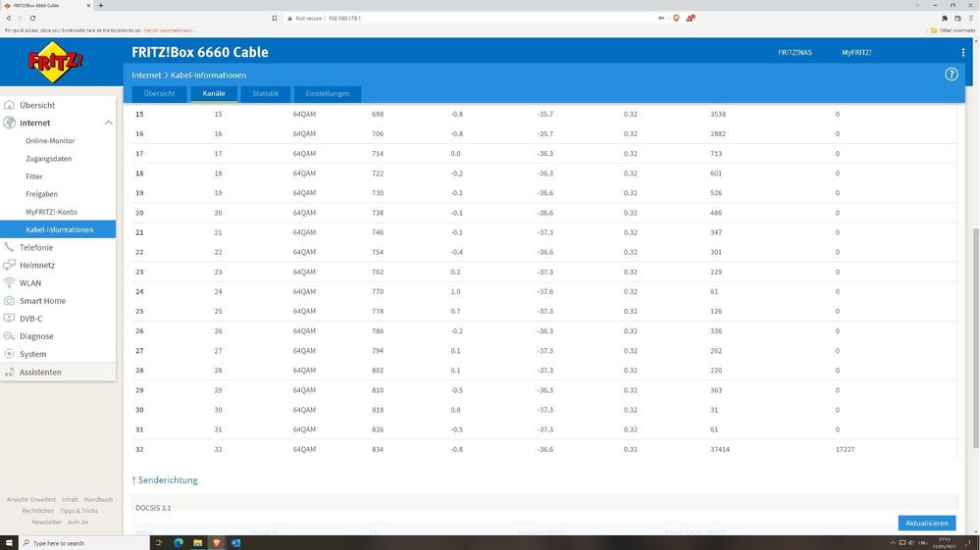Open Task View on the taskbar
Image resolution: width=980 pixels, height=550 pixels.
159,542
